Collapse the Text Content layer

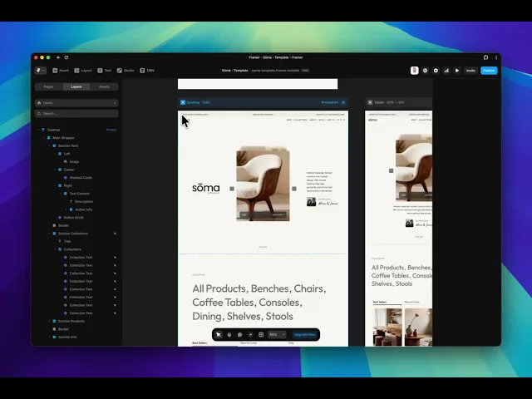(61, 194)
